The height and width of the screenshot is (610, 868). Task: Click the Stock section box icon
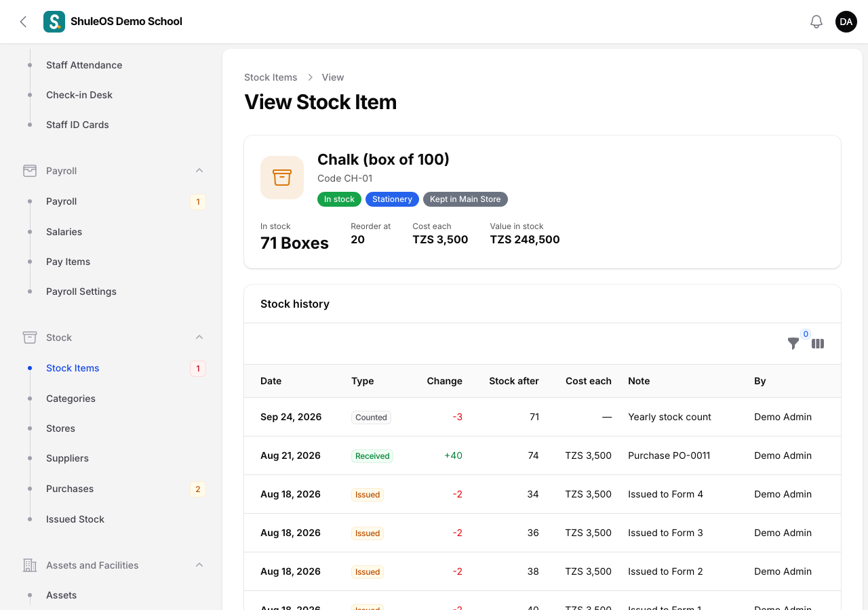30,338
